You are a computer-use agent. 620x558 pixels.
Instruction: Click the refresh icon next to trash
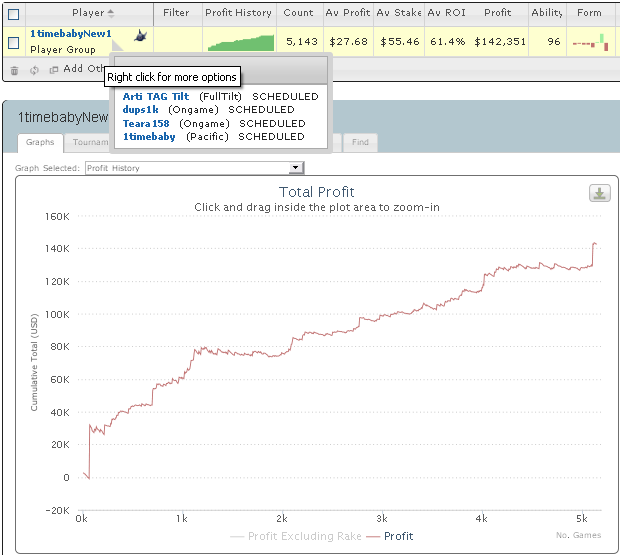[34, 70]
